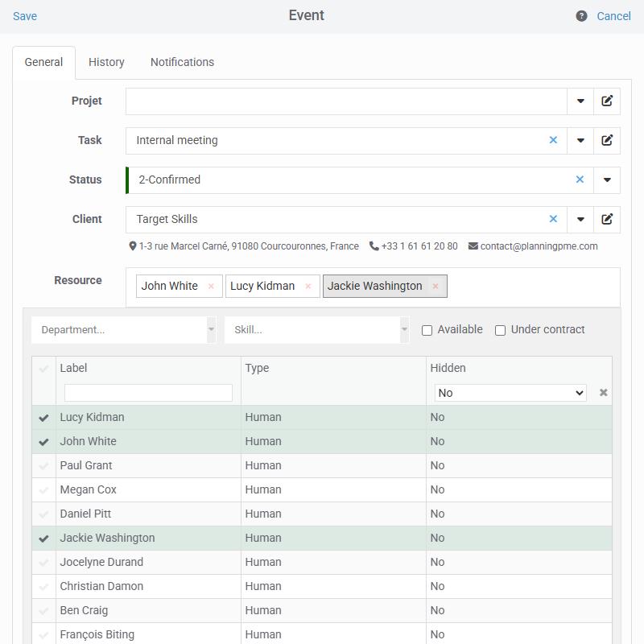Toggle select-all checkmark in table header
Viewport: 644px width, 644px height.
pyautogui.click(x=43, y=369)
